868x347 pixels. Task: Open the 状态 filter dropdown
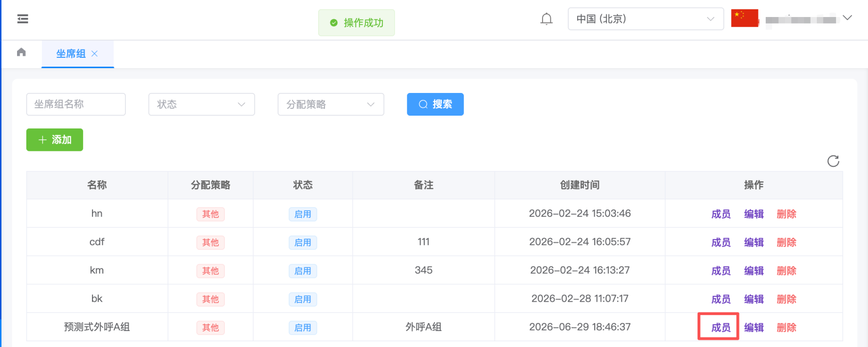[x=202, y=104]
